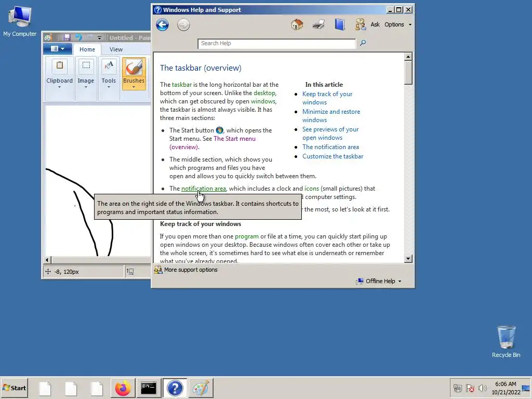532x399 pixels.
Task: Open My Computer desktop icon
Action: 20,21
